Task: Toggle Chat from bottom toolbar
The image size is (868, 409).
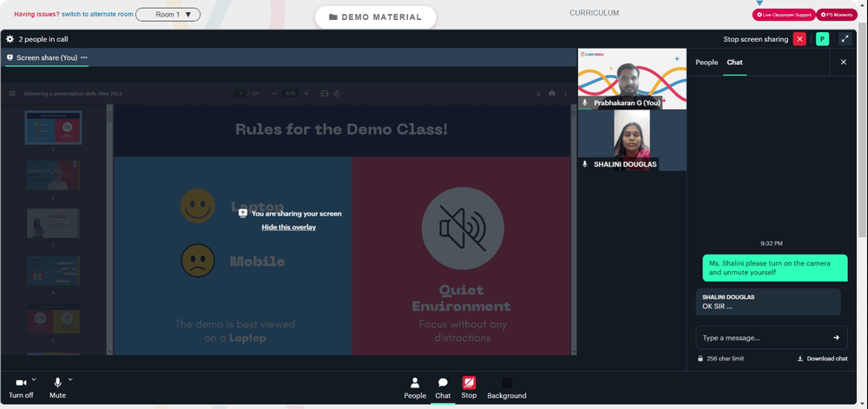Action: click(x=443, y=388)
